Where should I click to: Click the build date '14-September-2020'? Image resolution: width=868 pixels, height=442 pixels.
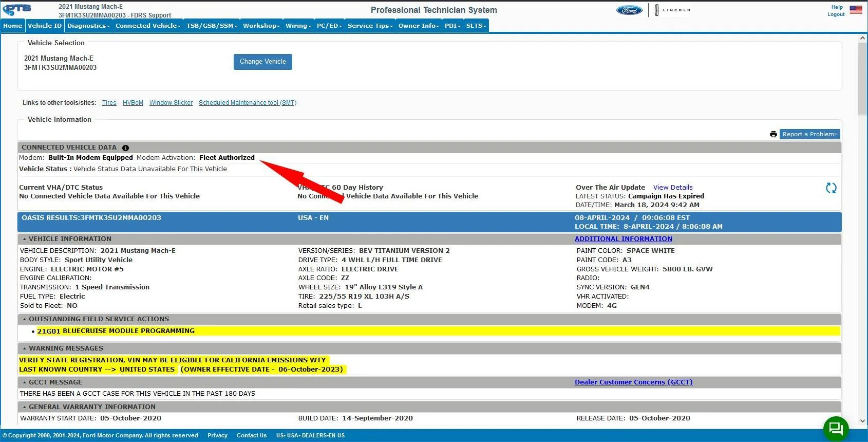[x=378, y=418]
